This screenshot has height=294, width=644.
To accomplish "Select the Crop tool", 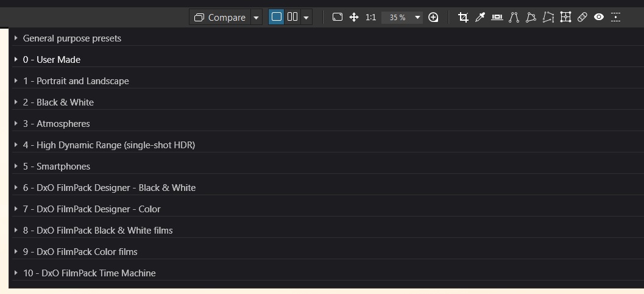I will [463, 17].
